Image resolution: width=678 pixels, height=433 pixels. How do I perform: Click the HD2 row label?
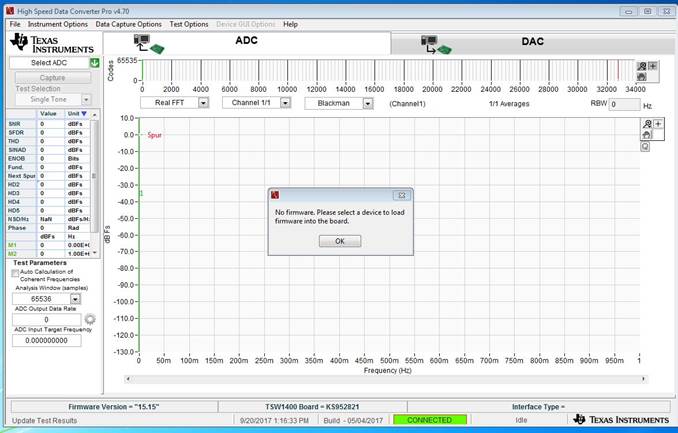[x=13, y=185]
